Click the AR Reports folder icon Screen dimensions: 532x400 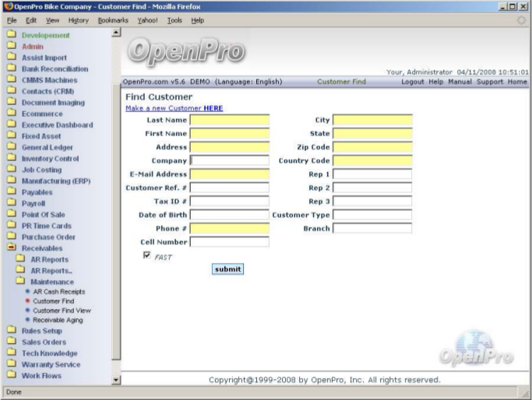click(x=21, y=259)
